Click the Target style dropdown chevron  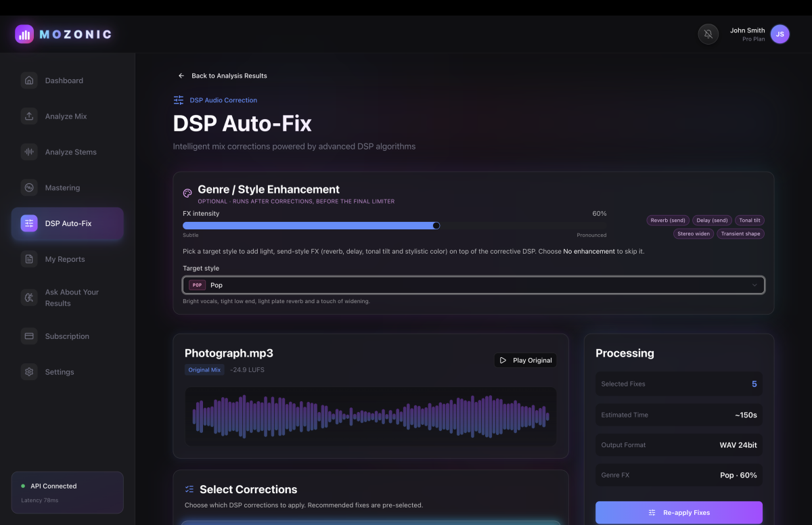tap(754, 286)
